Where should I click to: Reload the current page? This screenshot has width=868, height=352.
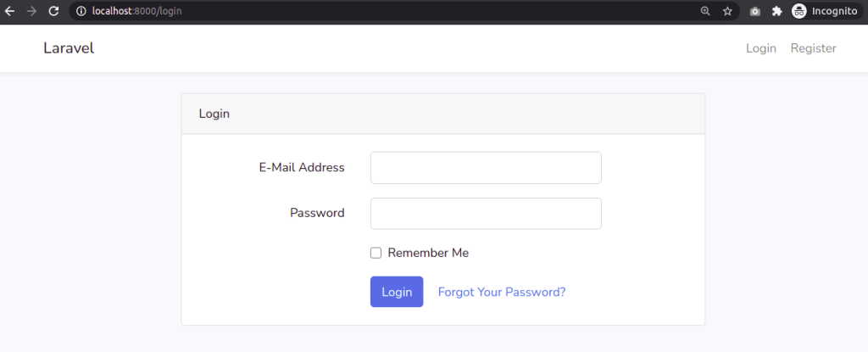pos(54,12)
